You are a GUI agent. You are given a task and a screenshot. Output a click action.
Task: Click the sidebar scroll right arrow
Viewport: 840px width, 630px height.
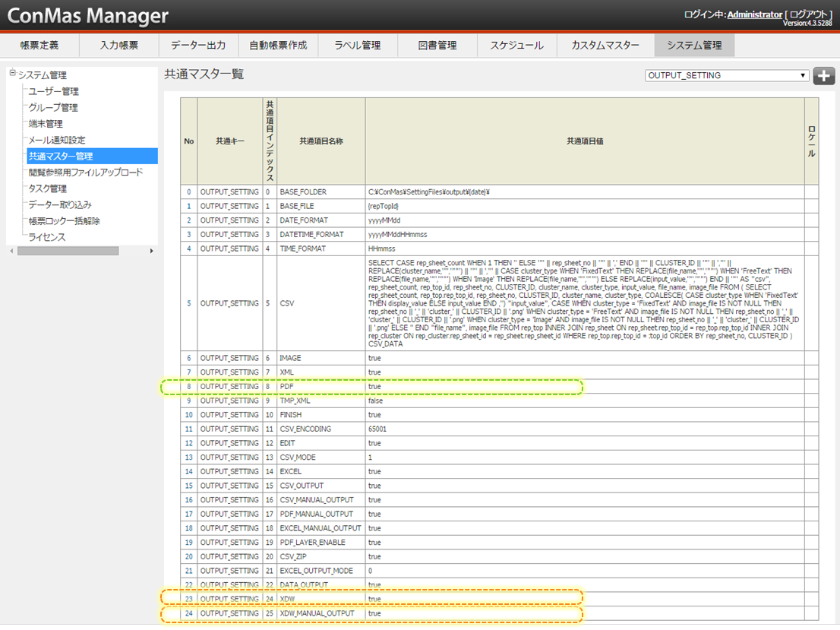pyautogui.click(x=151, y=251)
